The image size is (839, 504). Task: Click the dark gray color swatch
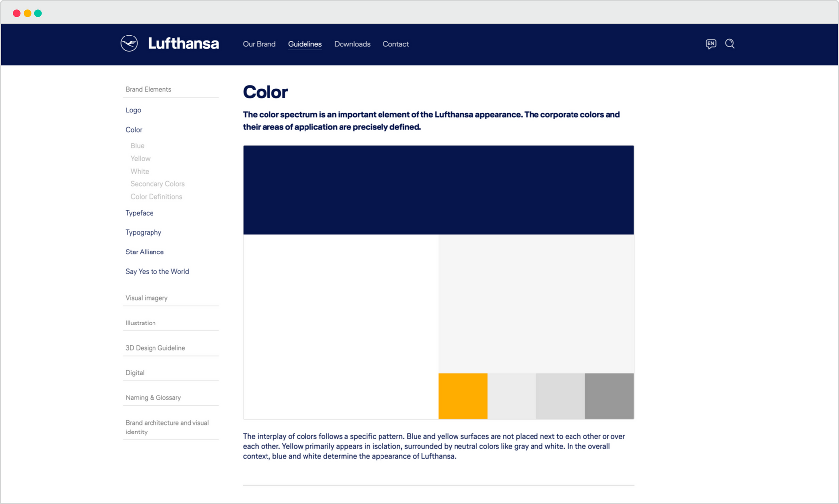pyautogui.click(x=610, y=396)
